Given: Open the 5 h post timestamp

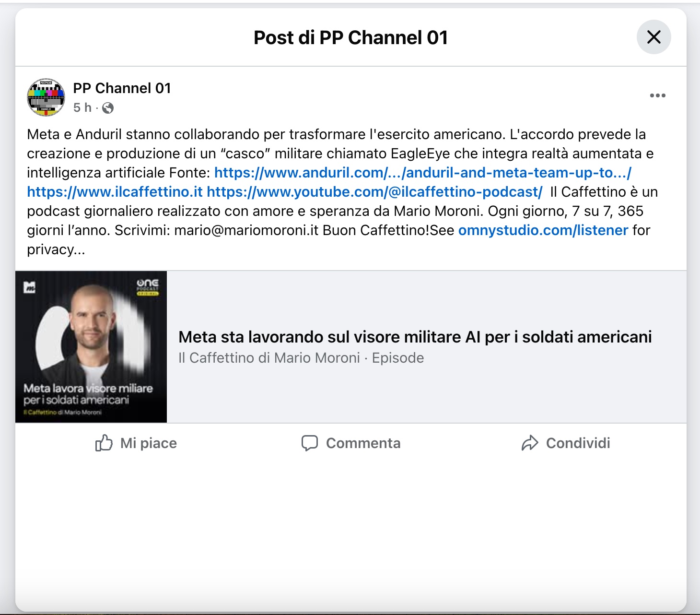Looking at the screenshot, I should tap(82, 107).
